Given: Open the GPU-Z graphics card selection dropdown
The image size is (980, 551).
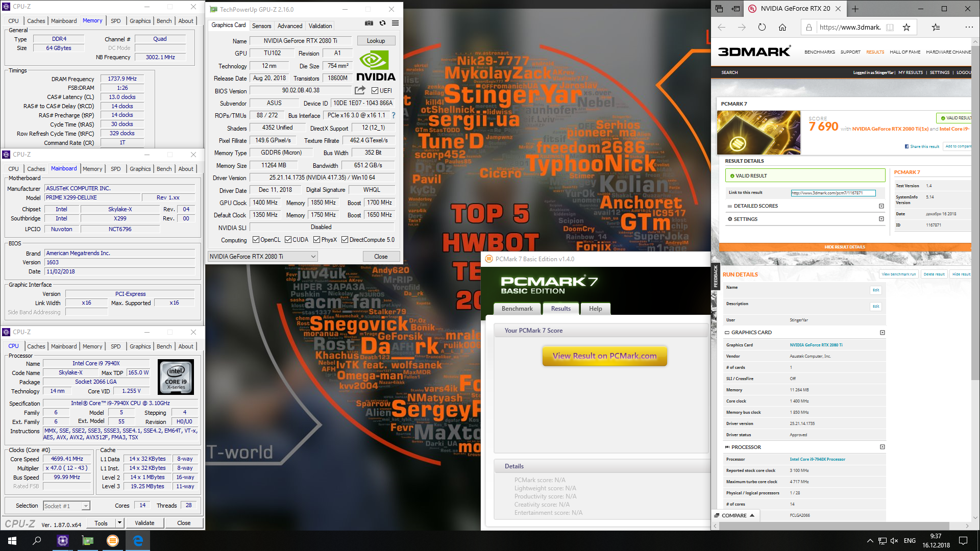Looking at the screenshot, I should tap(263, 257).
